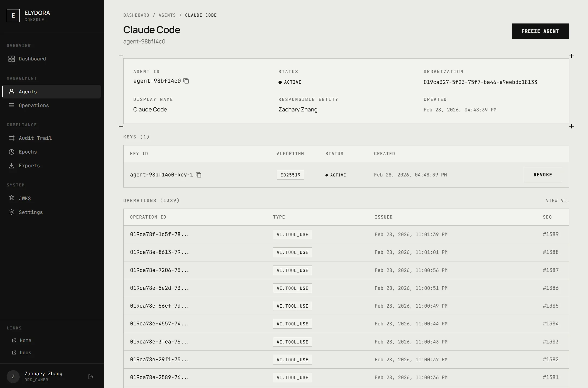
Task: View the Epochs section
Action: point(28,152)
